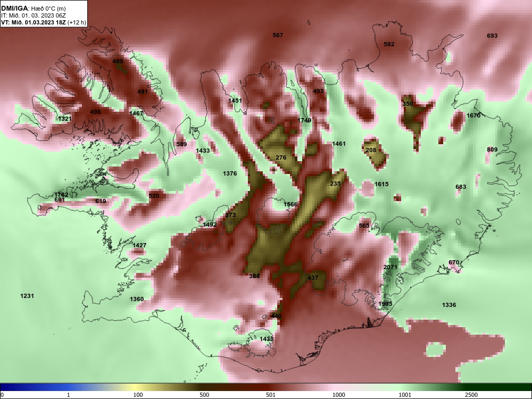
Task: Click the map value 1762
Action: tap(61, 195)
